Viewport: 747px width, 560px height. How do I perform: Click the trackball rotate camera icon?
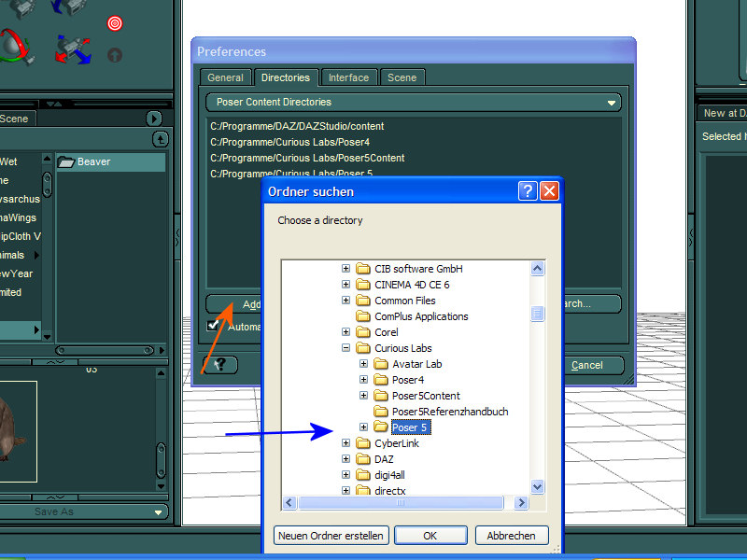tap(16, 48)
